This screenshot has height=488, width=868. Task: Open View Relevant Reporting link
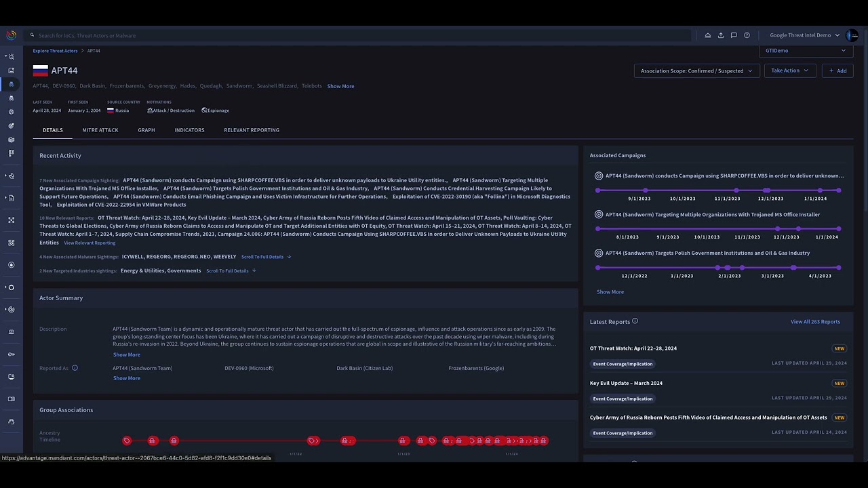[90, 243]
